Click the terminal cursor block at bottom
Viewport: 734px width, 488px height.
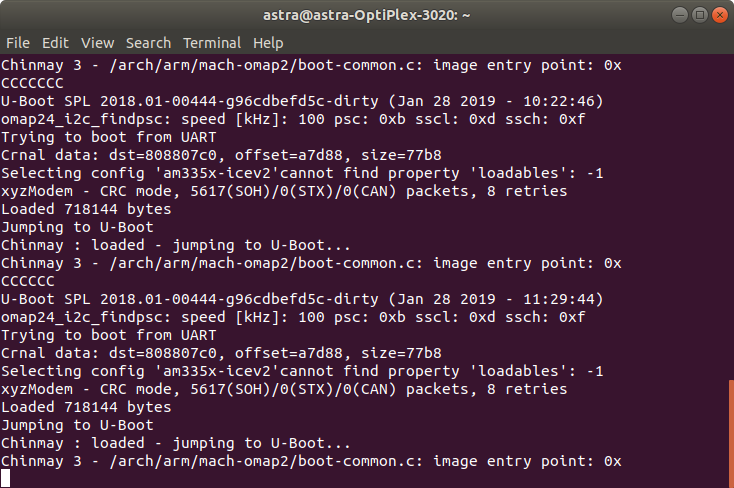click(5, 479)
